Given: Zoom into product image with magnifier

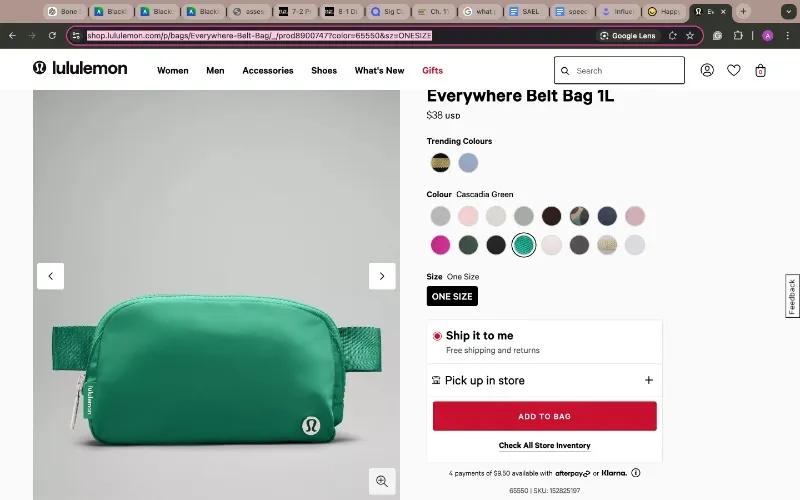Looking at the screenshot, I should [x=382, y=481].
